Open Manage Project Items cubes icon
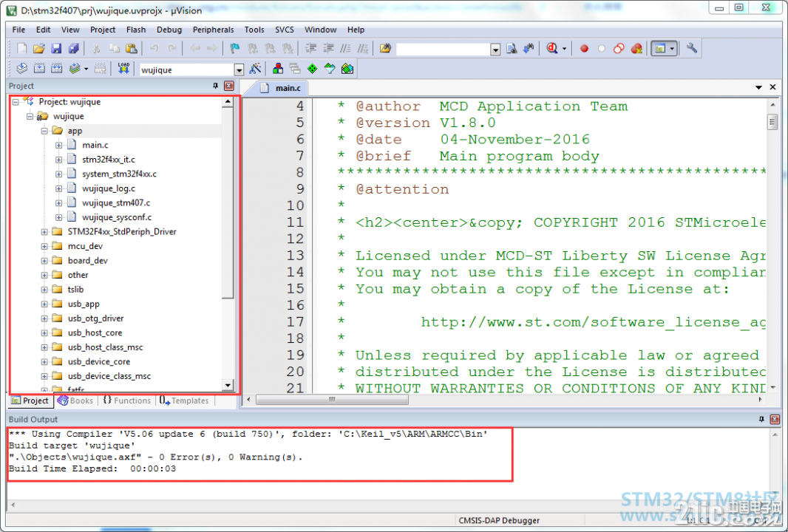 coord(277,69)
